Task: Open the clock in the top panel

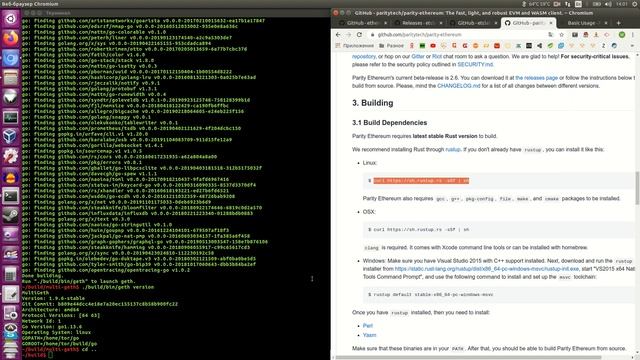Action: 622,4
